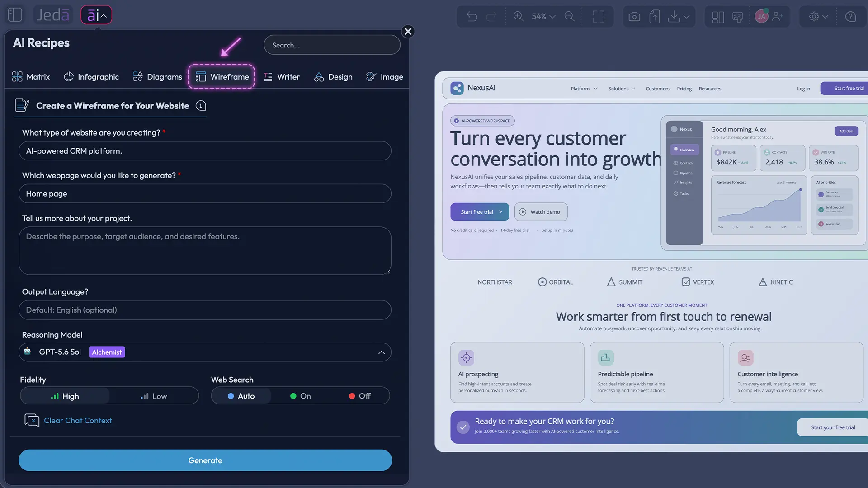Collapse the AI recipes menu button

click(96, 15)
